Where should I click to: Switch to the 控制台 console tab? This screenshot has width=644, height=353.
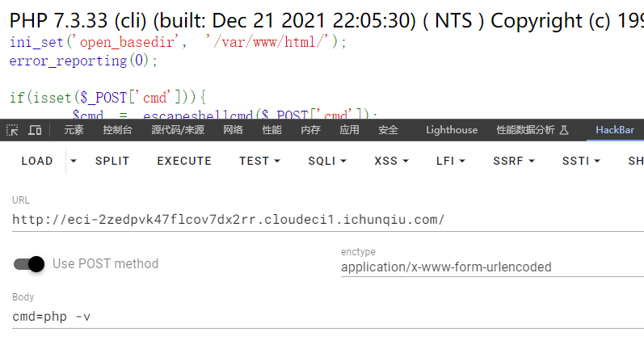pyautogui.click(x=117, y=130)
